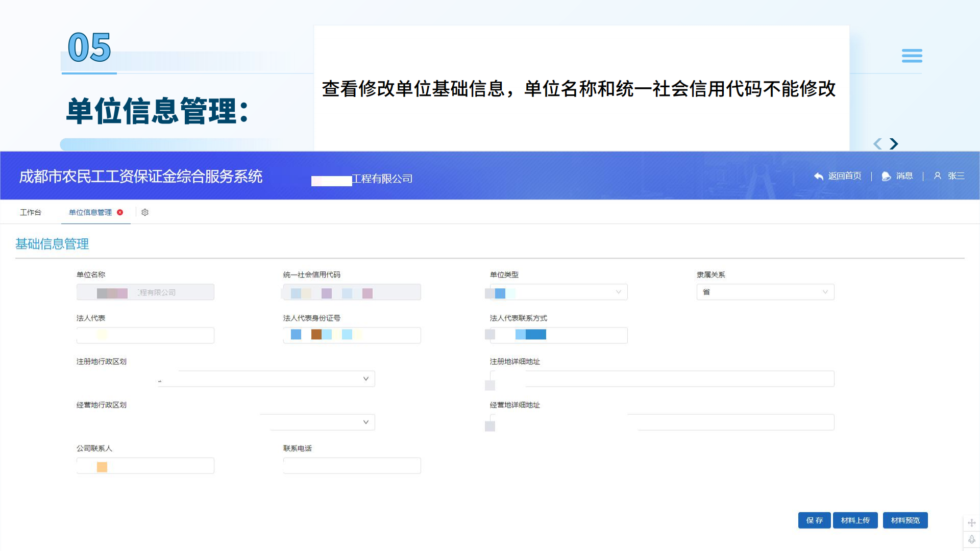The width and height of the screenshot is (980, 551).
Task: Click the 联系电话 input field
Action: [352, 465]
